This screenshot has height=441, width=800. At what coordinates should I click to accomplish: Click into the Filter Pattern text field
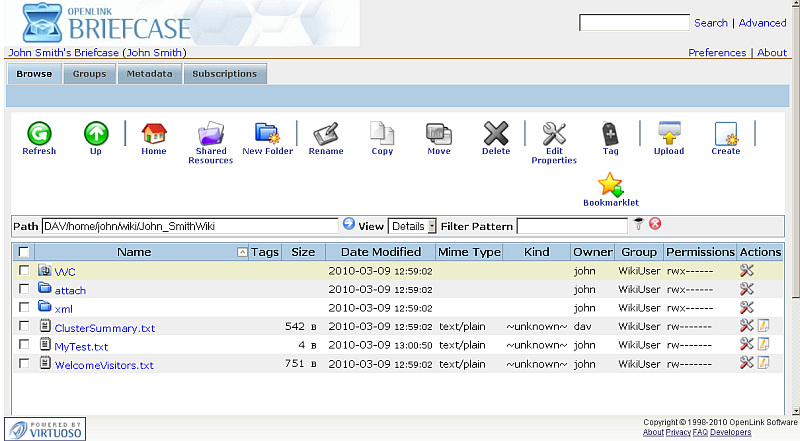click(572, 226)
